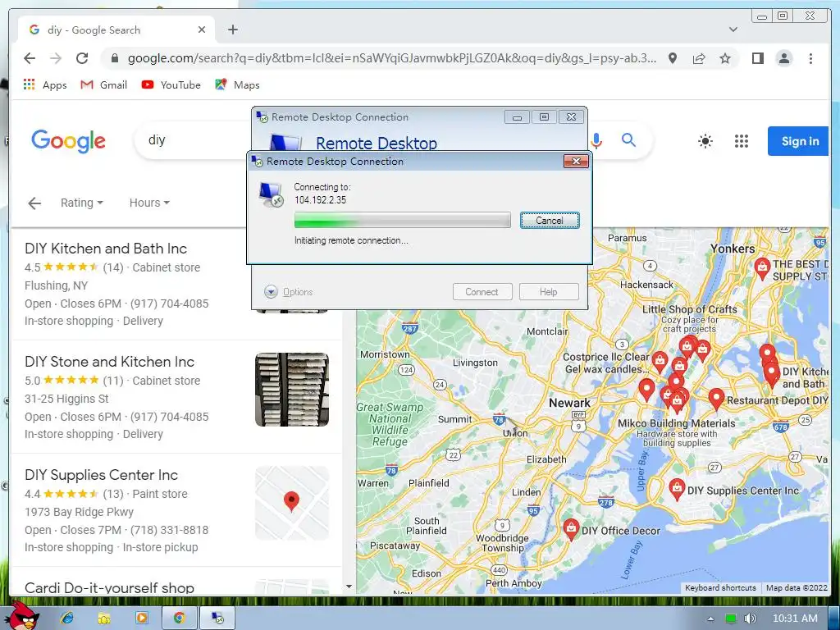
Task: Click the Chrome forward arrow
Action: (x=56, y=58)
